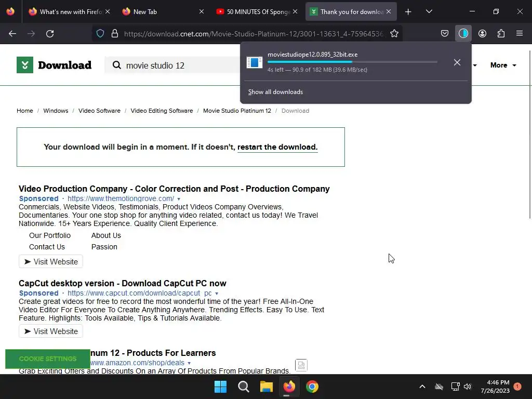Screen dimensions: 532x399
Task: Open Video Production Company ad headline
Action: (174, 189)
